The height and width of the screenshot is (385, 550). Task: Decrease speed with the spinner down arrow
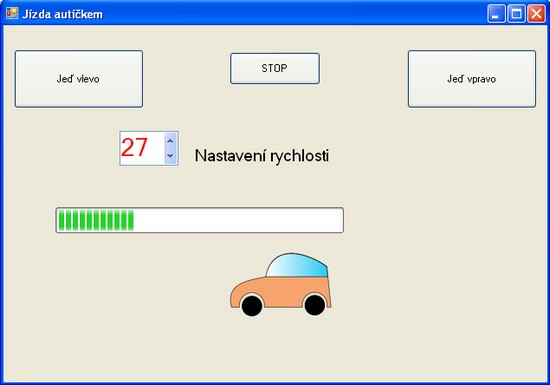click(x=170, y=156)
